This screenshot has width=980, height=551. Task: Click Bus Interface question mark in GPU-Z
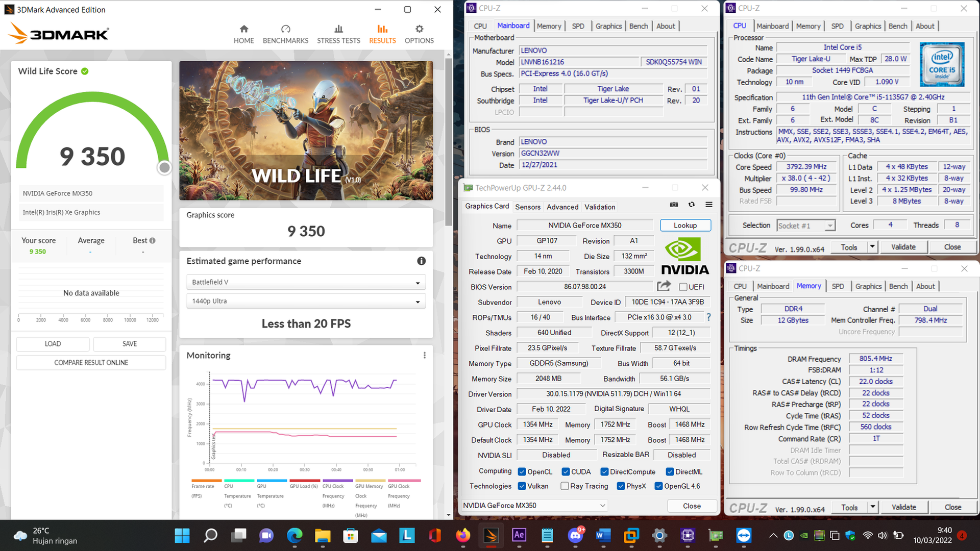708,317
